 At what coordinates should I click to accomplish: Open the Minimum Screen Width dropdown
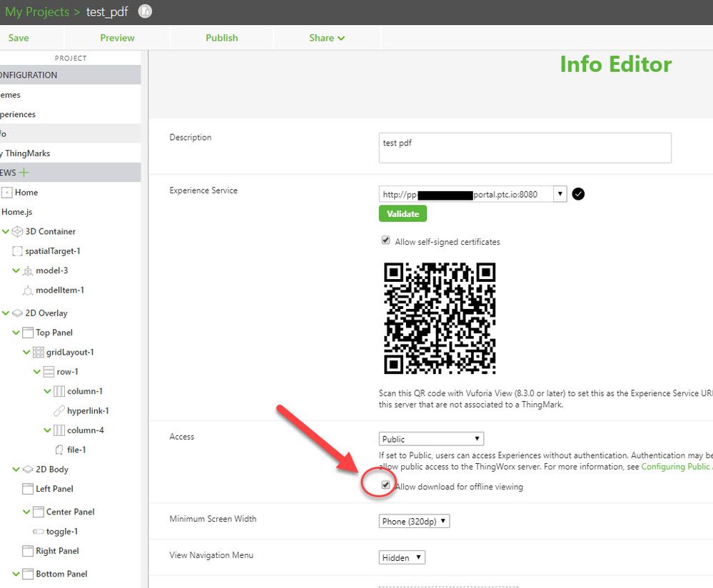[415, 522]
